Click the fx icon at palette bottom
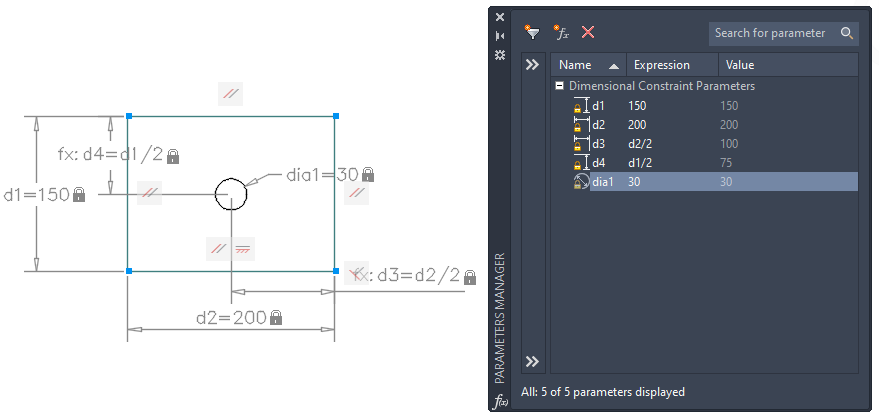The width and height of the screenshot is (879, 416). tap(500, 401)
